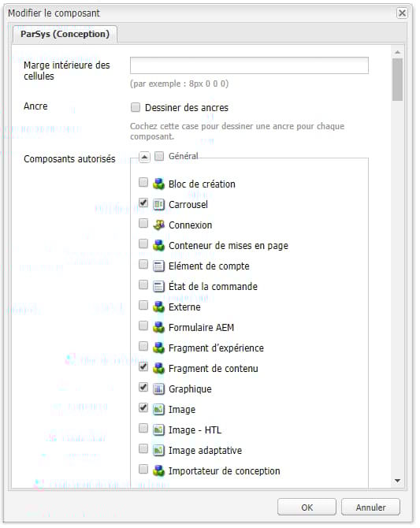
Task: Click the Carrousel component icon
Action: tap(158, 205)
